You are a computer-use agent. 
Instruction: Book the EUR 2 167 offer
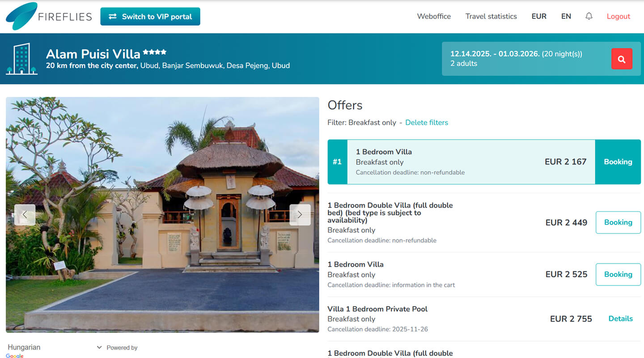click(618, 162)
